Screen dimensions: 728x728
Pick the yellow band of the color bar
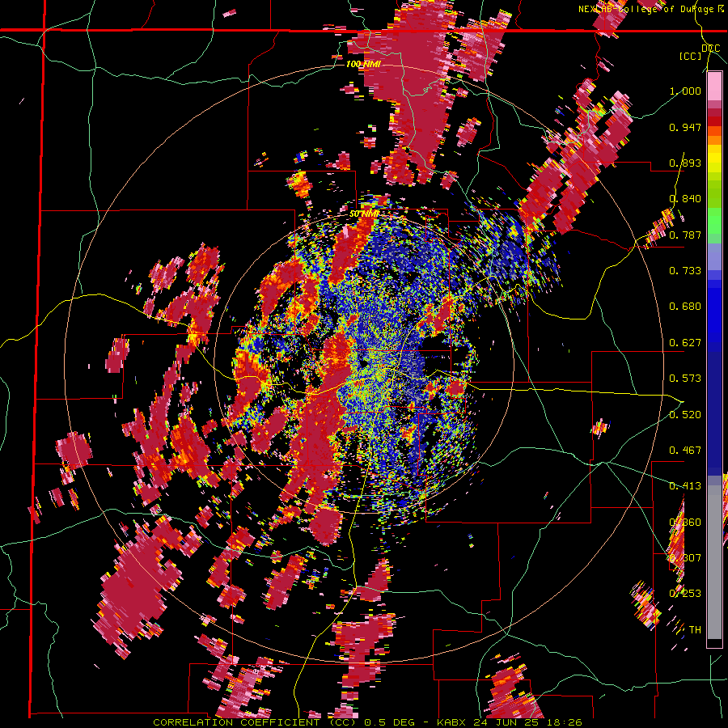[714, 159]
